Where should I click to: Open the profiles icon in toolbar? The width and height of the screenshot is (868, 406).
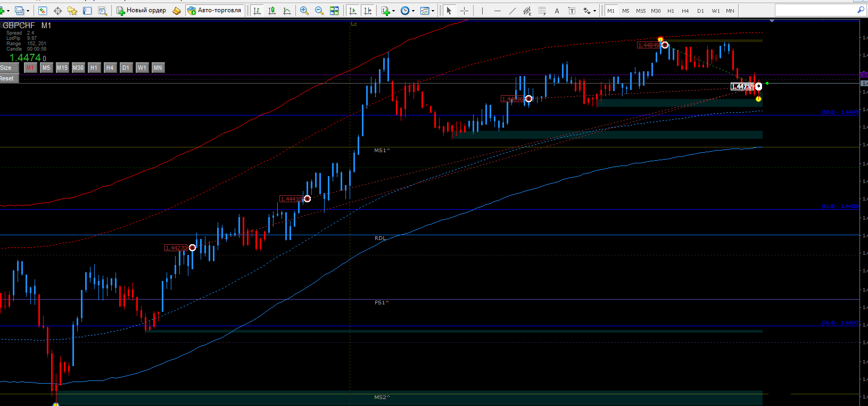point(20,11)
